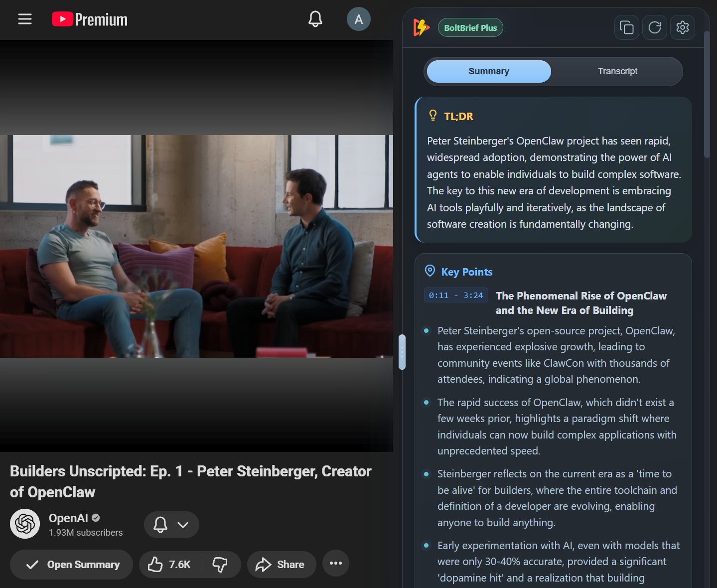
Task: Toggle channel notifications with the subscribe bell
Action: tap(160, 525)
